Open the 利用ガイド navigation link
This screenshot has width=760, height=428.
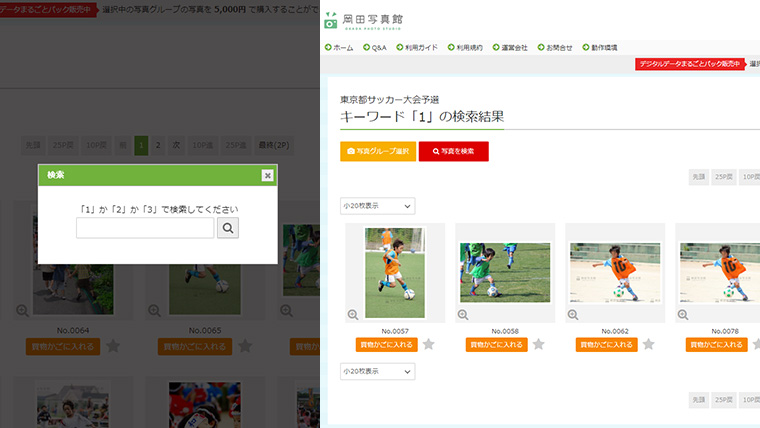[x=417, y=48]
